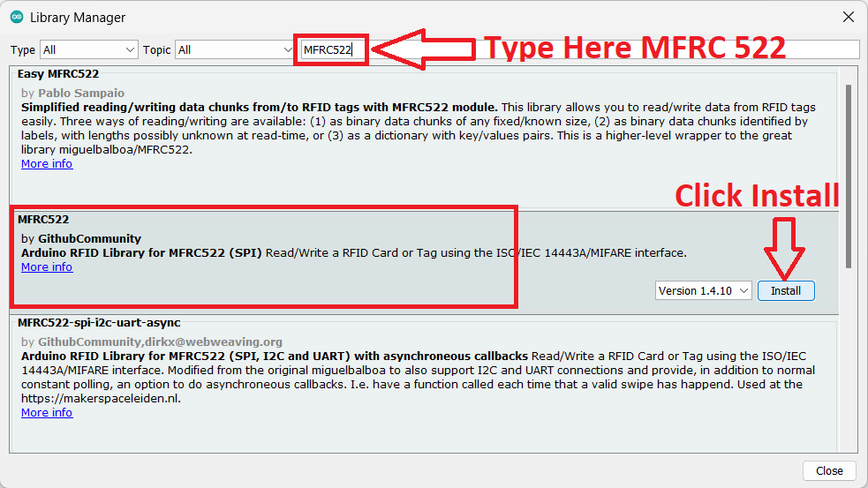The height and width of the screenshot is (488, 868).
Task: Open the Version 1.4.10 dropdown
Action: tap(703, 290)
